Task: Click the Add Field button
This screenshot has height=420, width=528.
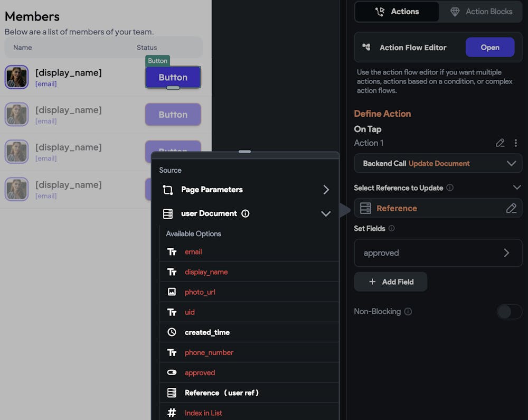Action: coord(391,282)
